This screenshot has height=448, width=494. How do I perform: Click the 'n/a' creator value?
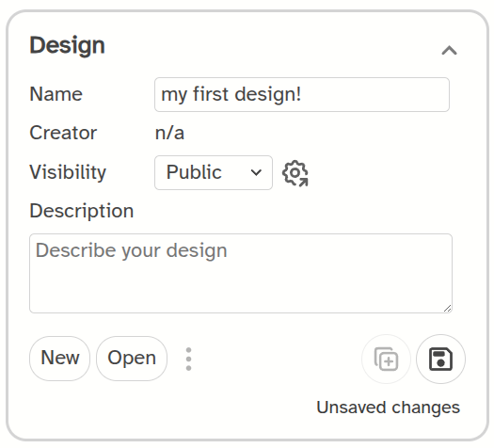pos(169,133)
